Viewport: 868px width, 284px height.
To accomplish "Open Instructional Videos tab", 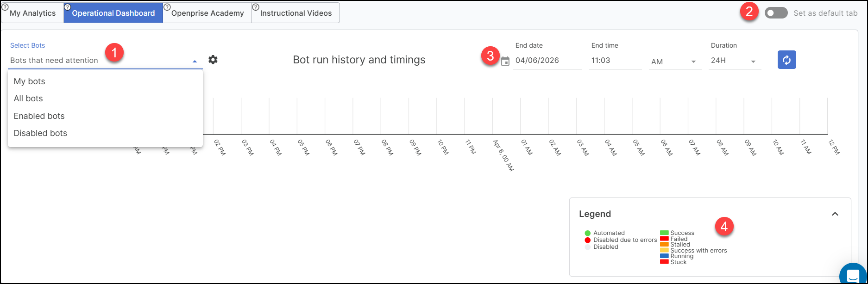I will (x=296, y=13).
